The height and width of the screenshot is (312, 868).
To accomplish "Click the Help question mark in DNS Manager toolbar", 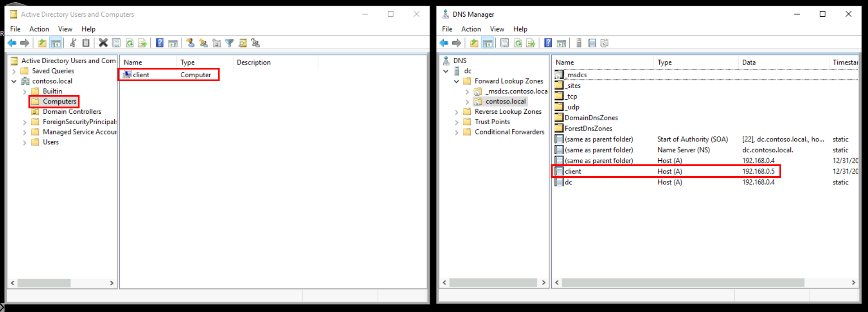I will [548, 43].
